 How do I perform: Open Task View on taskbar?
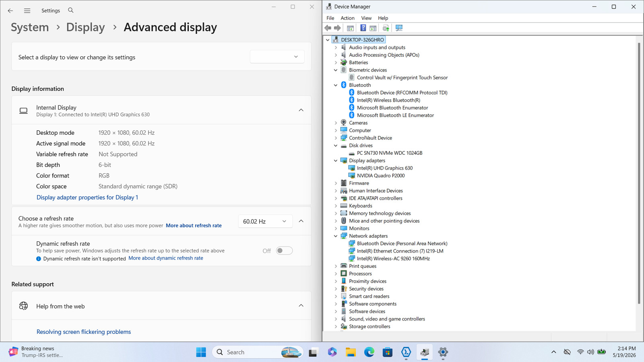[313, 352]
